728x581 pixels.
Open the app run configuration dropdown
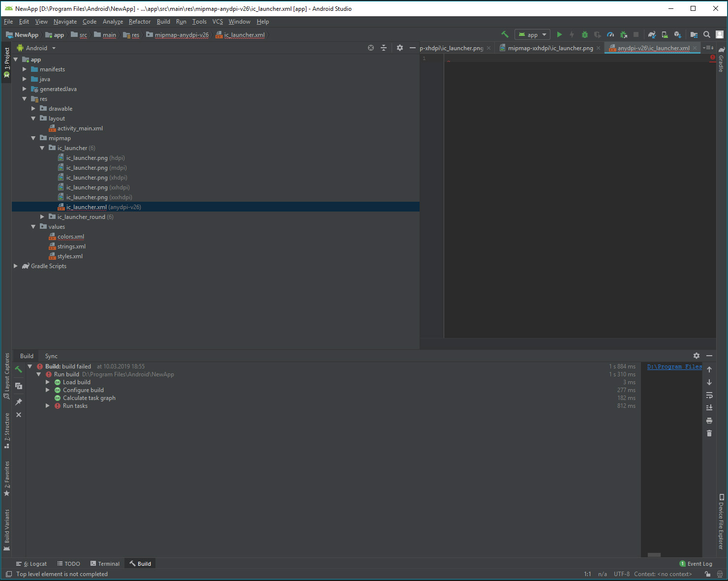click(x=532, y=35)
